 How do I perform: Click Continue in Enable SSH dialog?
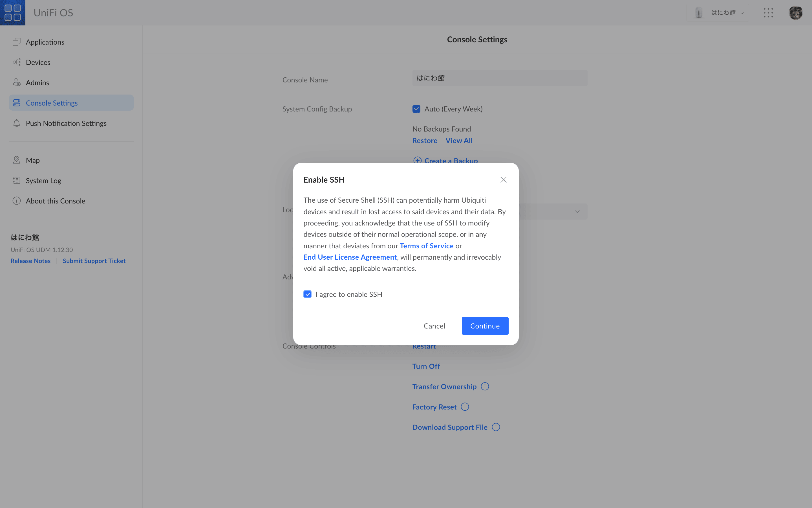coord(485,326)
